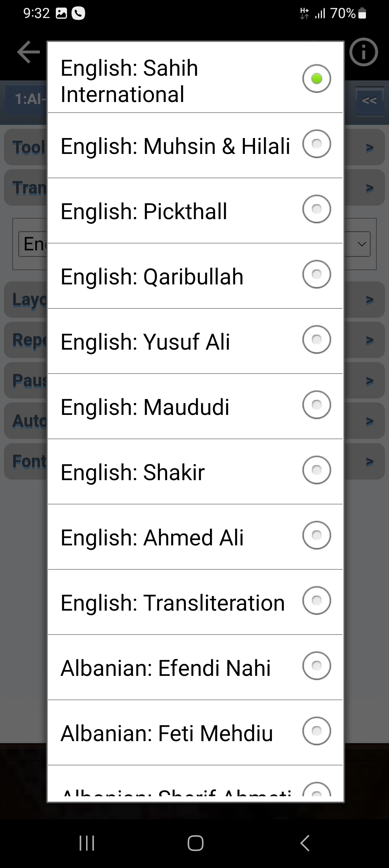Pick English: Maududi option

[x=195, y=406]
